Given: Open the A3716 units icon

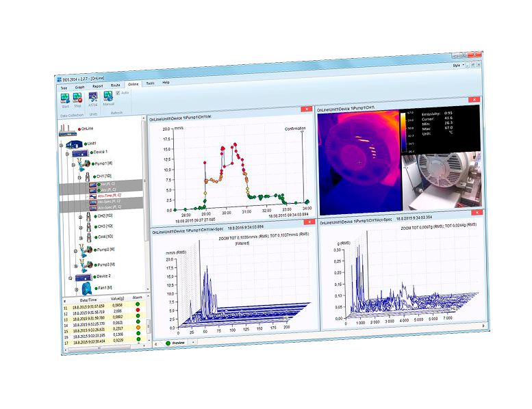Looking at the screenshot, I should tap(92, 97).
